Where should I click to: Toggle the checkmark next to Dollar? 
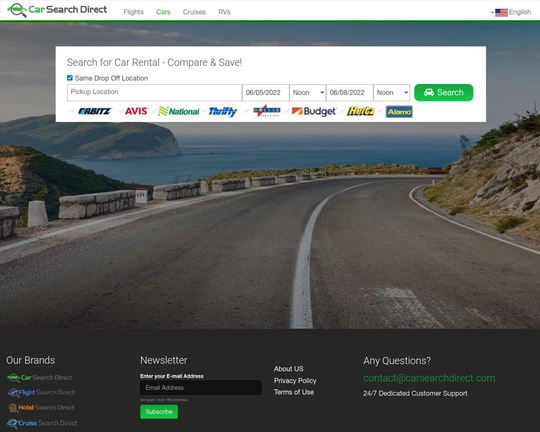(x=247, y=111)
